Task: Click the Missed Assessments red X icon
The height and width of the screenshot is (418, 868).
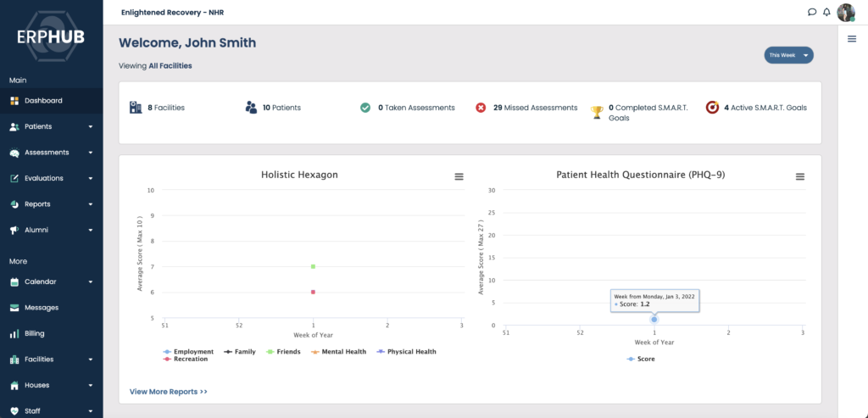Action: (481, 108)
